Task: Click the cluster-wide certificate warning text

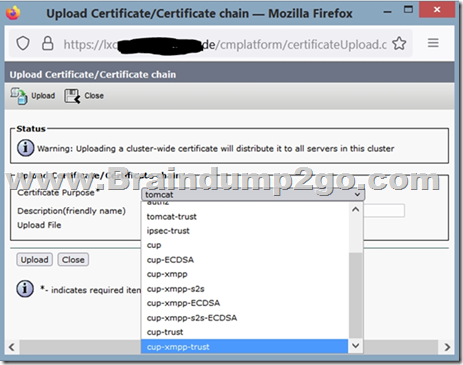Action: click(x=216, y=148)
